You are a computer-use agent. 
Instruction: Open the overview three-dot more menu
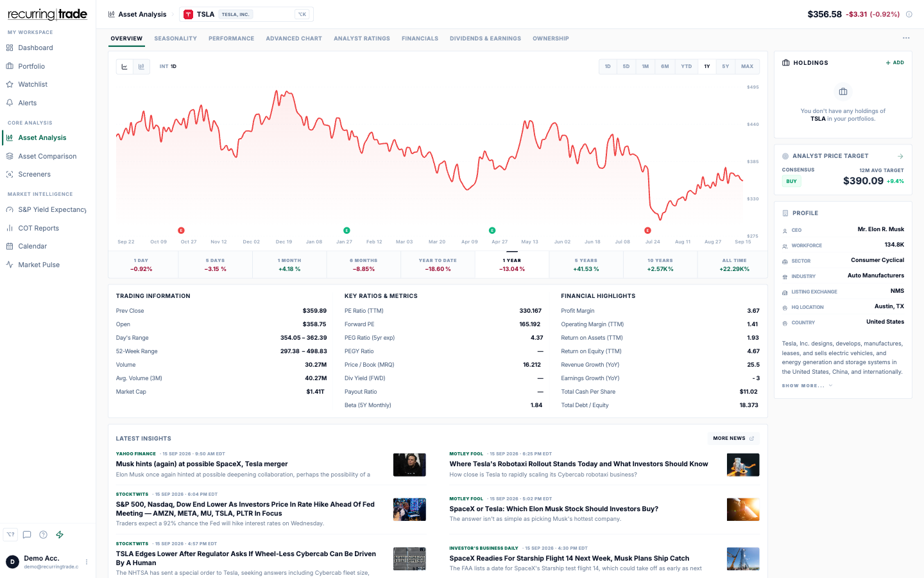point(906,38)
